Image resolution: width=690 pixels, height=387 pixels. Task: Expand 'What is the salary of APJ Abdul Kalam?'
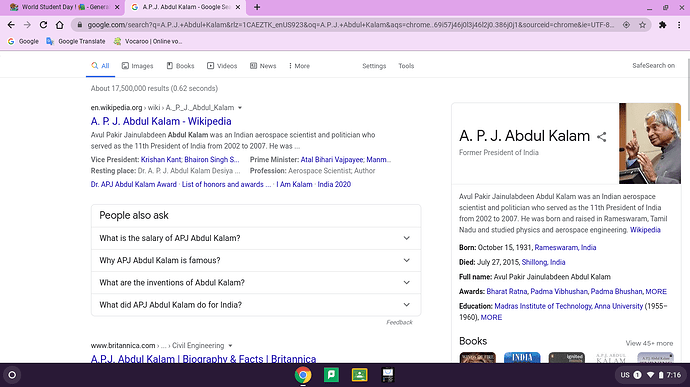coord(256,238)
